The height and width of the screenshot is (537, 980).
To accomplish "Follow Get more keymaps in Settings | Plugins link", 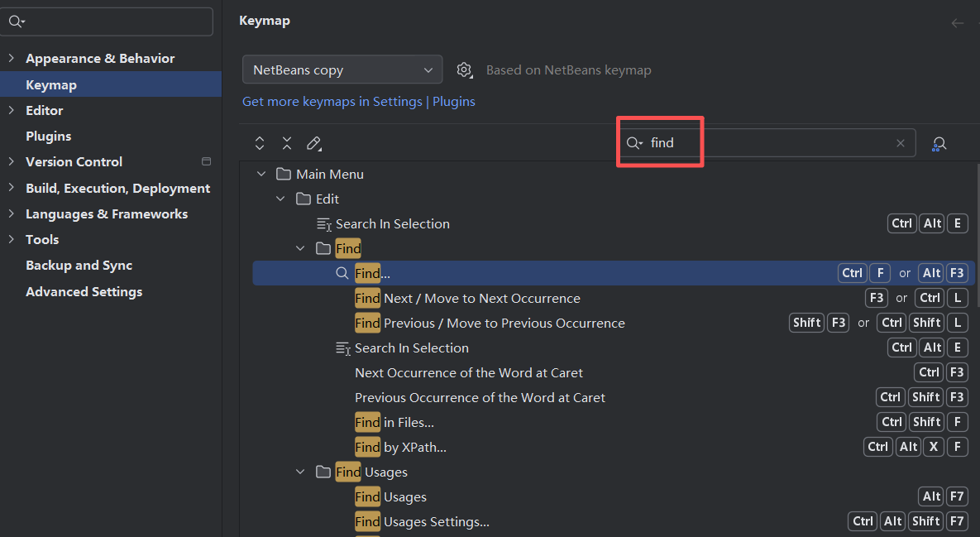I will pos(359,101).
